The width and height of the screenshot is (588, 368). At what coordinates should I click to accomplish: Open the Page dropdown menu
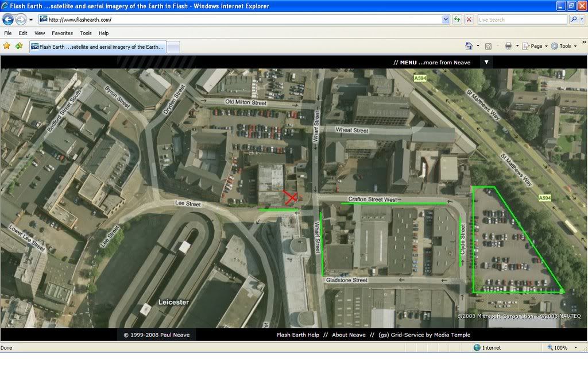[535, 46]
